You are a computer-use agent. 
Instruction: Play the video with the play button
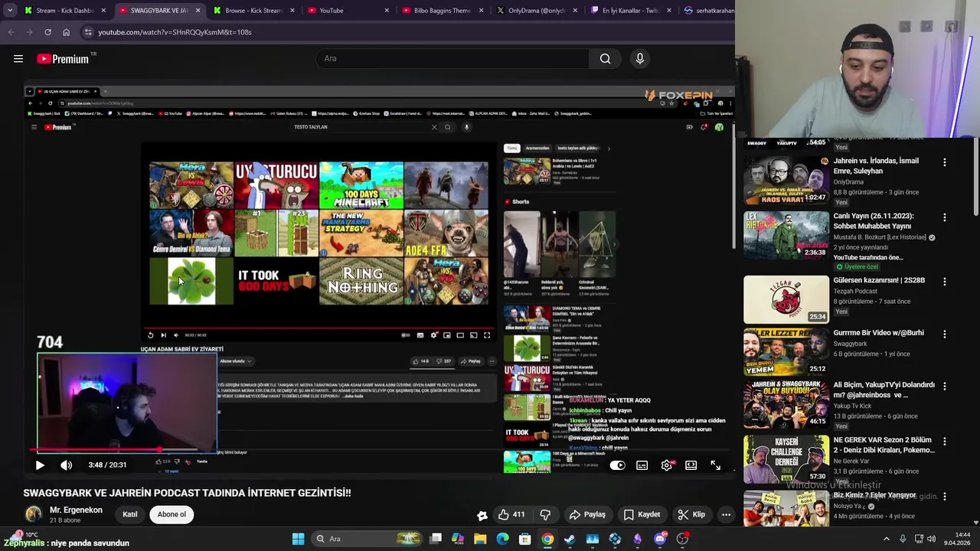[x=40, y=465]
